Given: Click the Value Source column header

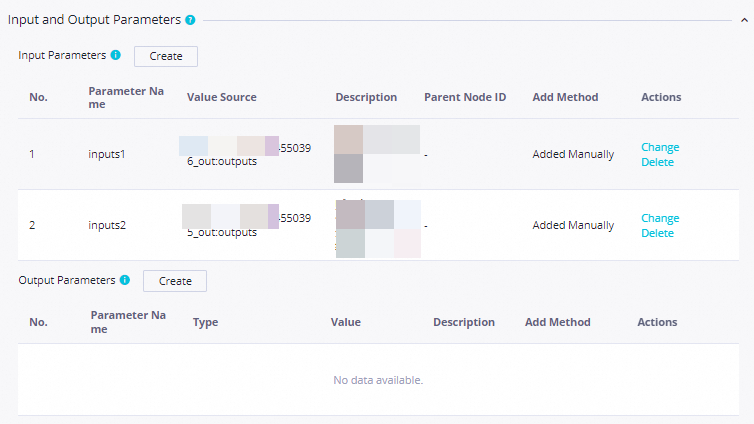Looking at the screenshot, I should point(221,97).
